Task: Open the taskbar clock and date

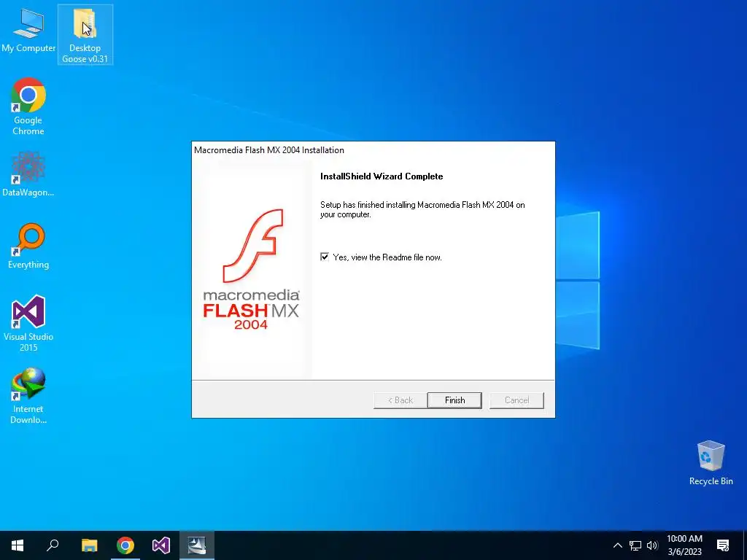Action: pyautogui.click(x=684, y=545)
